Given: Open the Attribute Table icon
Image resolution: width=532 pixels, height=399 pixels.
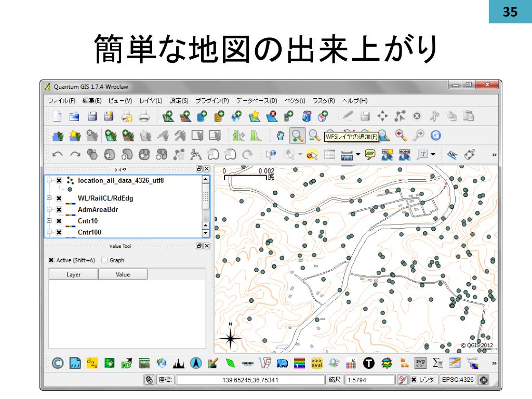Looking at the screenshot, I should click(329, 155).
